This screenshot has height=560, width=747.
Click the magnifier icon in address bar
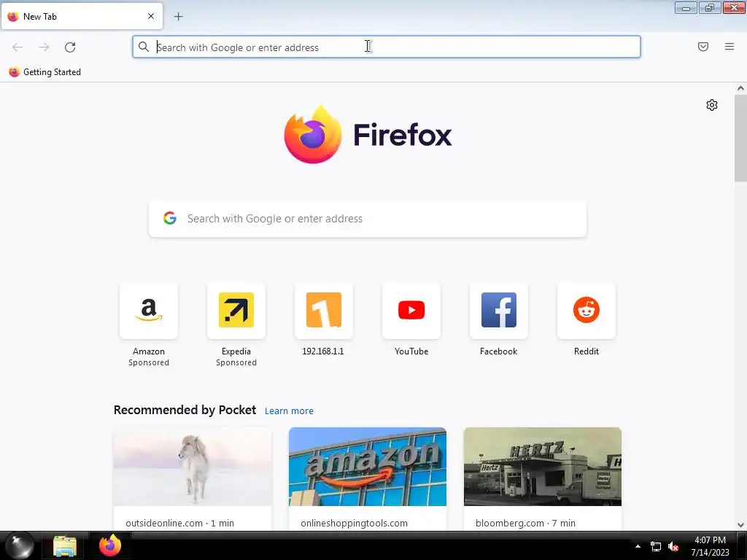[144, 47]
